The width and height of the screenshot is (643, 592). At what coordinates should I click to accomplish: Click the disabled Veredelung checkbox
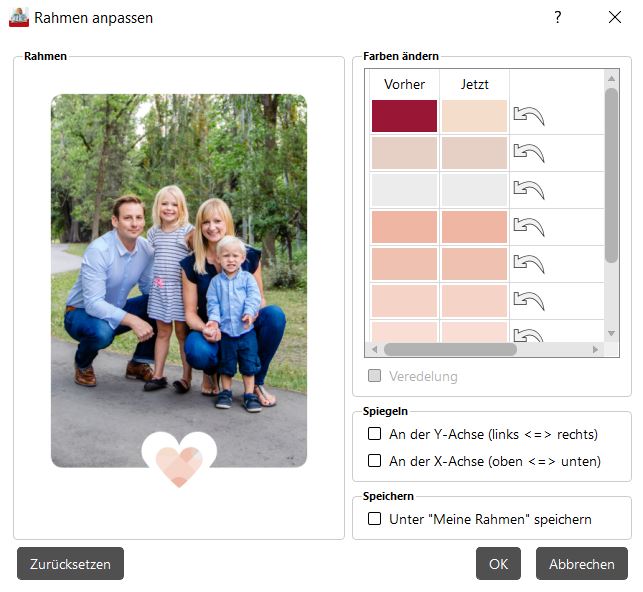coord(374,375)
